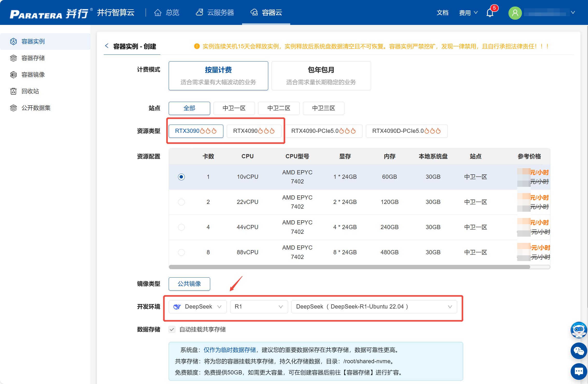Open 容器存储 in the sidebar

point(45,58)
